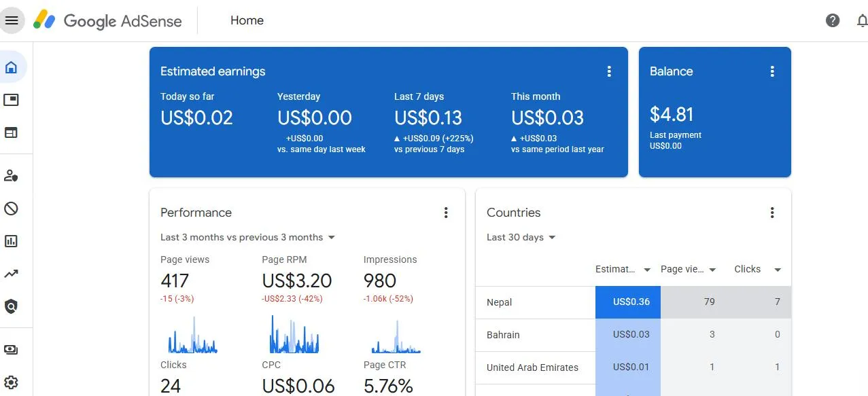Open Blocking controls circle-slash icon
This screenshot has width=868, height=396.
pos(12,209)
